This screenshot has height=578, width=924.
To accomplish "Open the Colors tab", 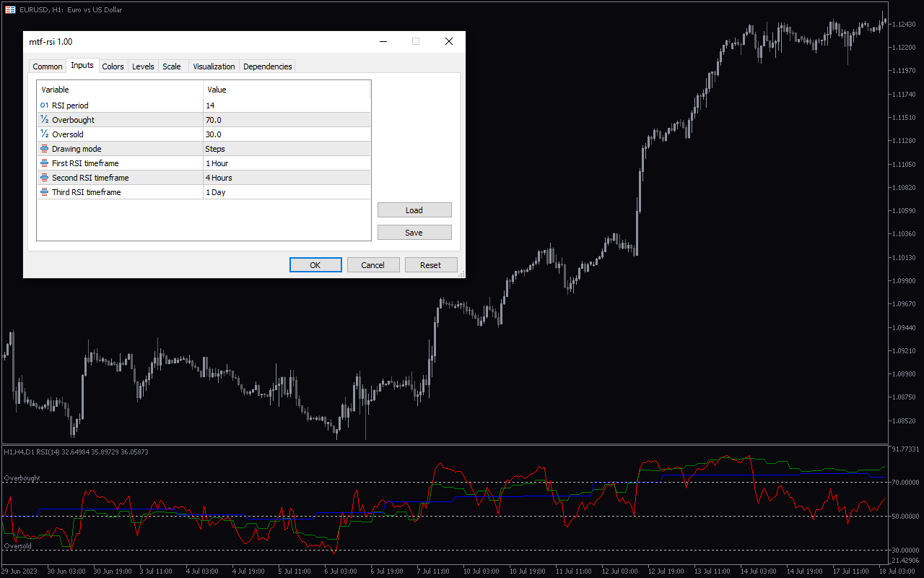I will point(113,66).
